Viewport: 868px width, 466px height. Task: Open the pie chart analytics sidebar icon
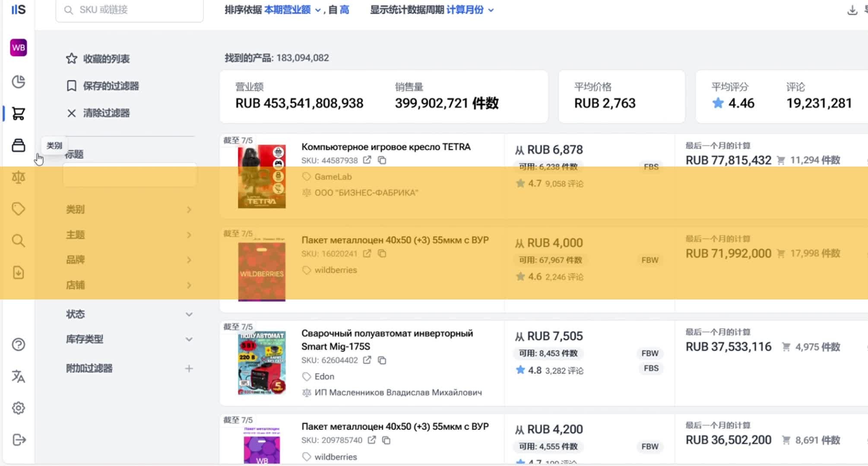tap(18, 82)
